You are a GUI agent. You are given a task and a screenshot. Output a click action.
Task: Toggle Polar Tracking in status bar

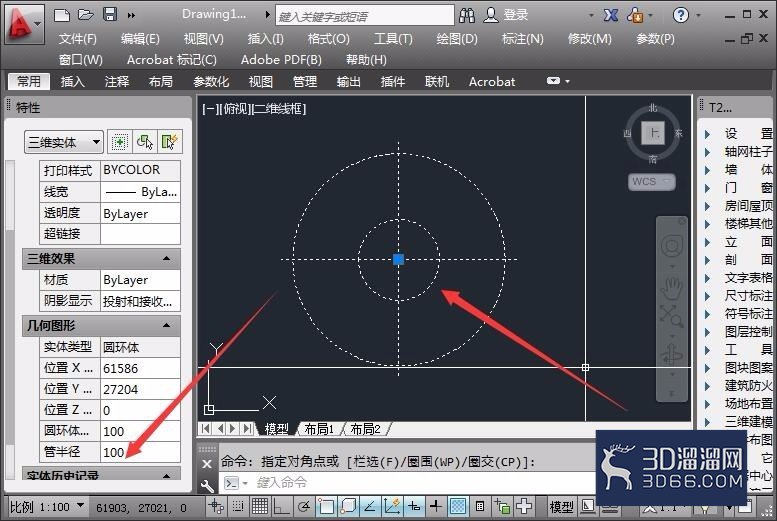click(304, 506)
